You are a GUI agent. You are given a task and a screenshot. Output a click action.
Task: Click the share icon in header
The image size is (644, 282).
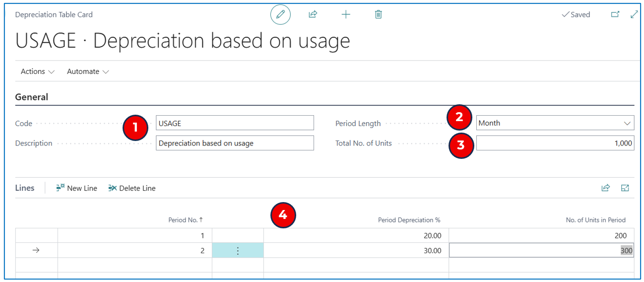(313, 15)
